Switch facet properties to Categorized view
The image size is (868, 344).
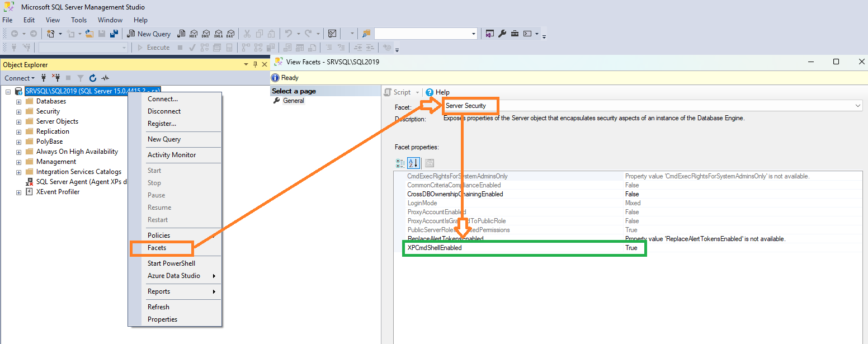[400, 163]
